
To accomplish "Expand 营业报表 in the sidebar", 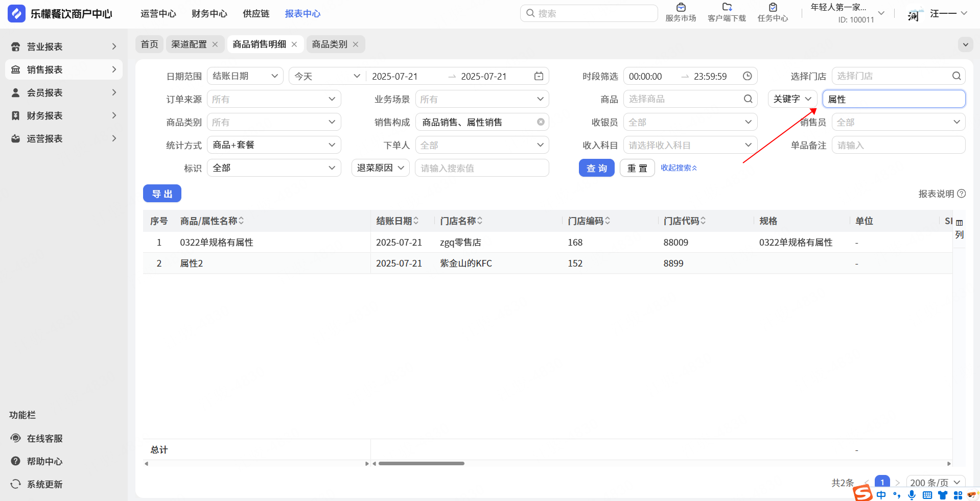I will coord(64,46).
